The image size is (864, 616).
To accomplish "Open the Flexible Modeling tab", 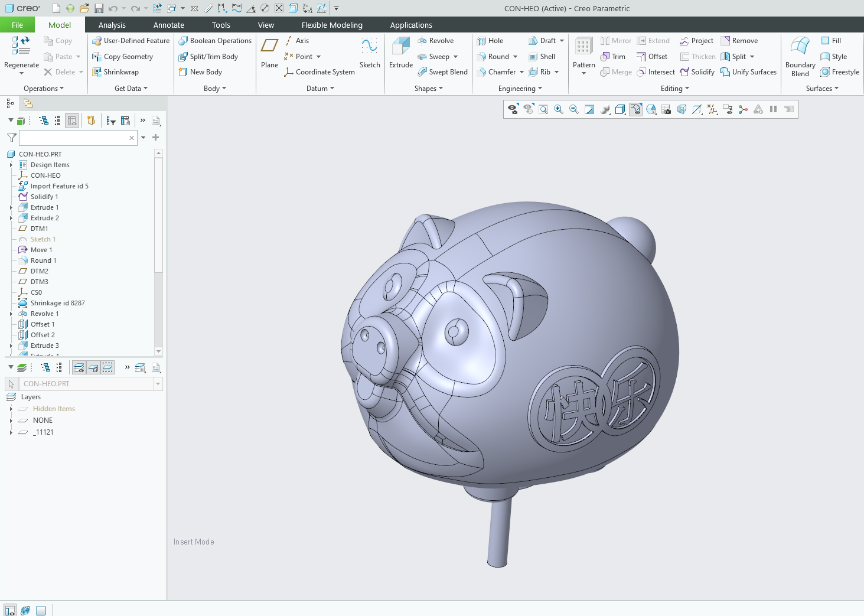I will [332, 25].
